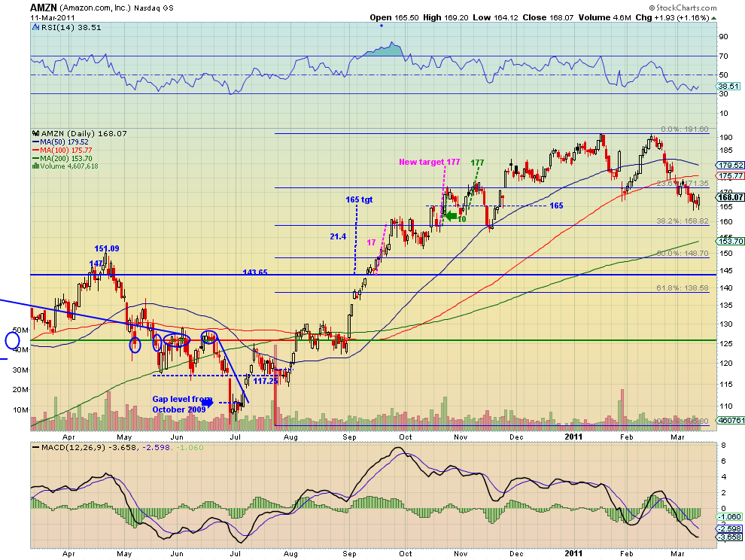Image resolution: width=745 pixels, height=560 pixels.
Task: Click the '2011' label on price axis
Action: pos(573,437)
